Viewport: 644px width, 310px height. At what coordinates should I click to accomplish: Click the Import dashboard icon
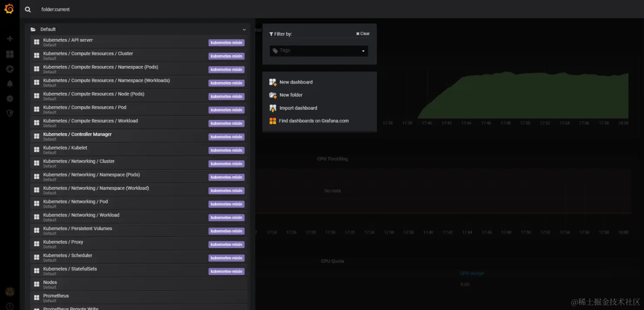coord(273,108)
